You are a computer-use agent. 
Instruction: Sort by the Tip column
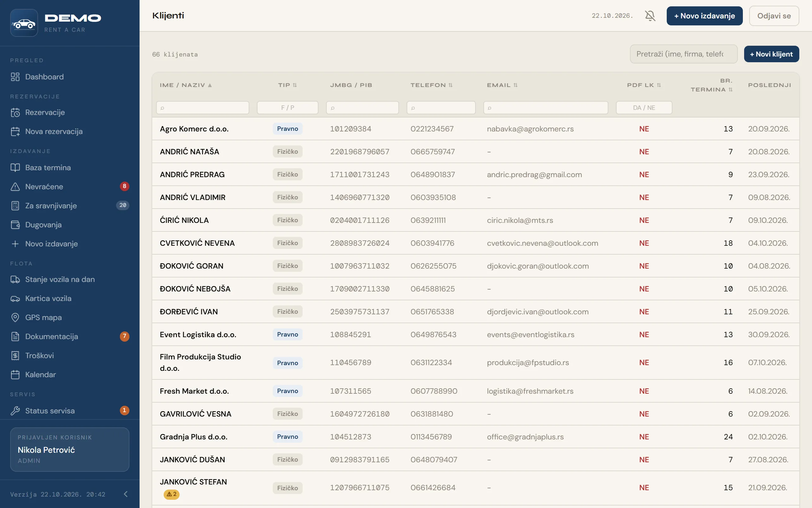(287, 85)
